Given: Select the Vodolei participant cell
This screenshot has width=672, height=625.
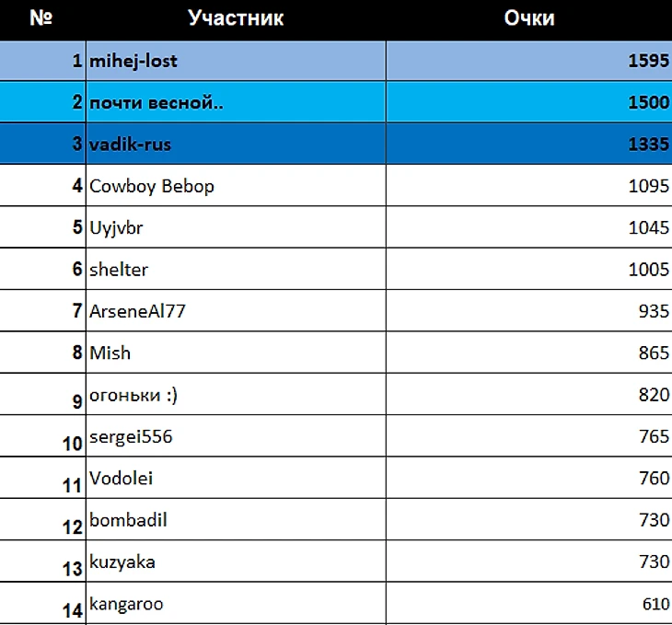Looking at the screenshot, I should [x=236, y=478].
